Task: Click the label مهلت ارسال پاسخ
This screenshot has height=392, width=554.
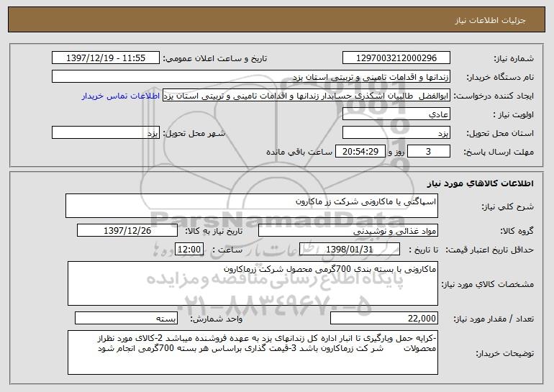Action: pyautogui.click(x=499, y=152)
